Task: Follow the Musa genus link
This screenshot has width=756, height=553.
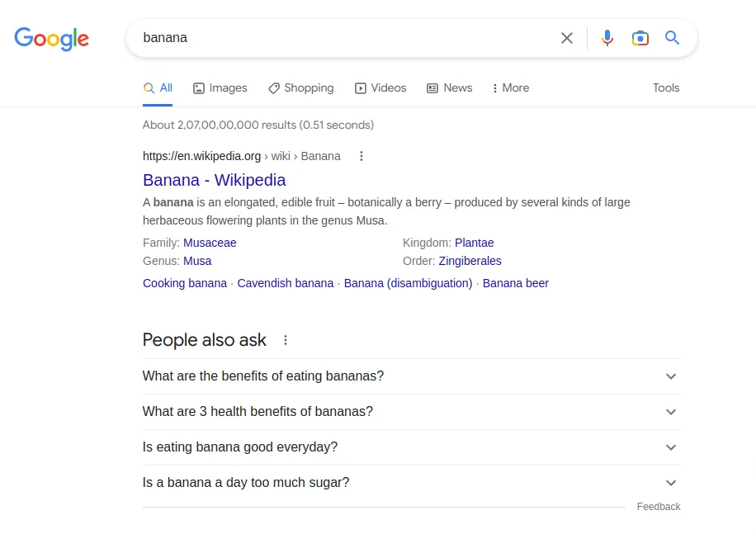Action: click(x=197, y=261)
